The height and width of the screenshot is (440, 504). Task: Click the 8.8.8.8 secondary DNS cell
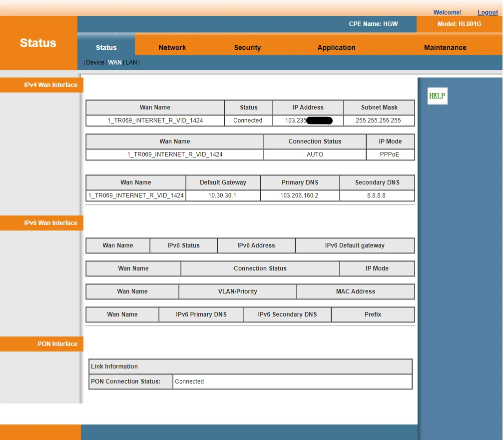click(x=377, y=195)
